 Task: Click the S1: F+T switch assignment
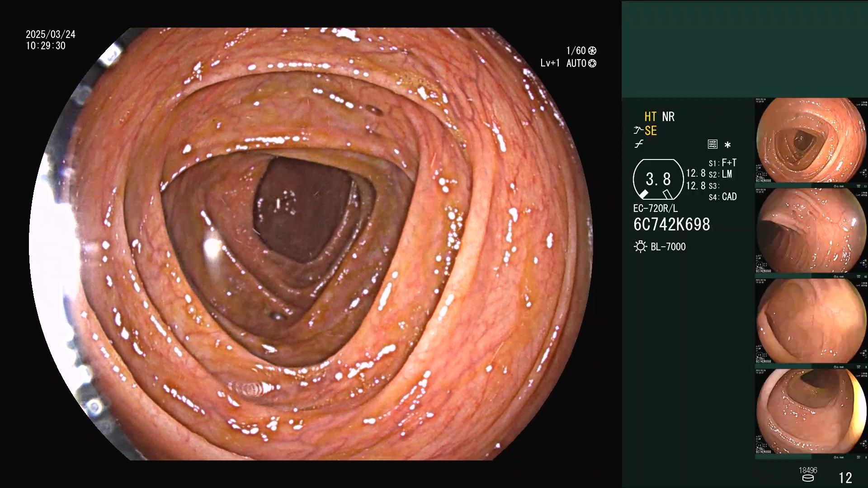pos(722,163)
